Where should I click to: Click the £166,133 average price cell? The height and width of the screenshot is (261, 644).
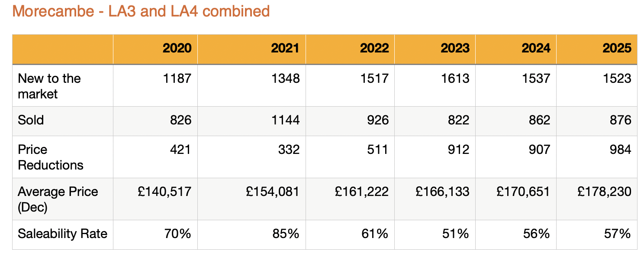[442, 192]
